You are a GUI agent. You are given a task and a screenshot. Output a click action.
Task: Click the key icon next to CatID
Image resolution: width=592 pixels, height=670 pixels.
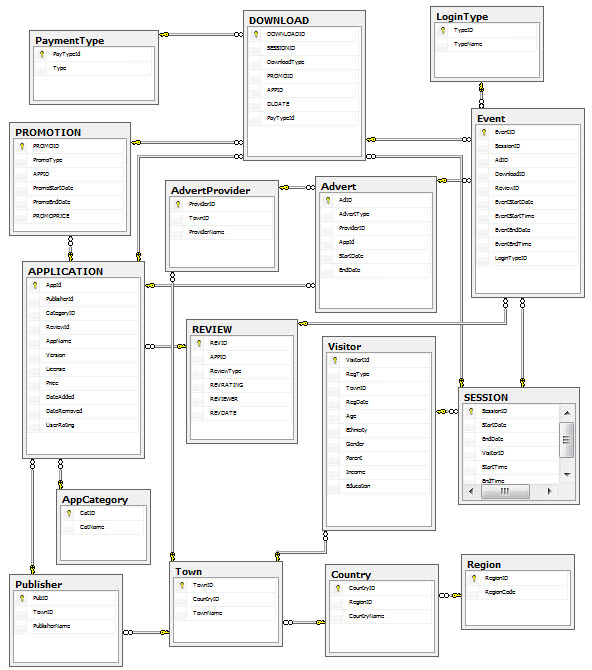tap(68, 514)
